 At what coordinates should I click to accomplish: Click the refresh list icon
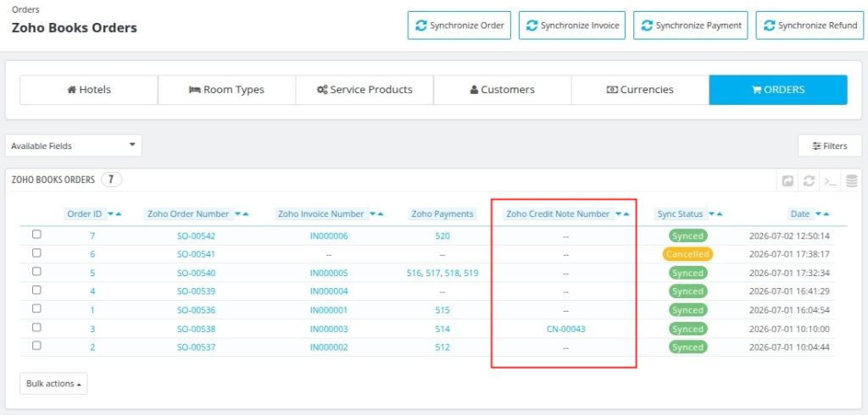[x=809, y=180]
